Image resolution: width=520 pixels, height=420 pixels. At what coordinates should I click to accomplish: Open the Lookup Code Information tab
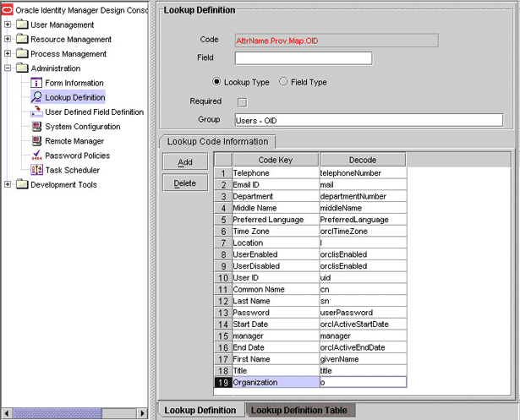pos(217,141)
